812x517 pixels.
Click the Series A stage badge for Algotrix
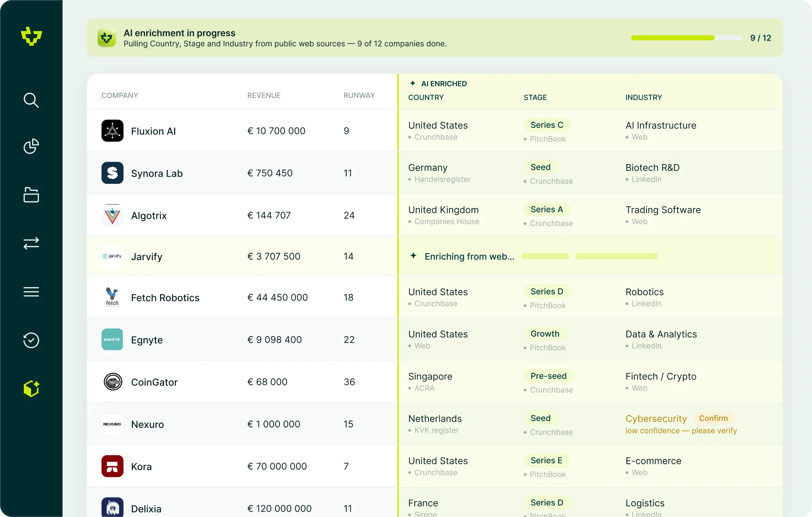[547, 209]
